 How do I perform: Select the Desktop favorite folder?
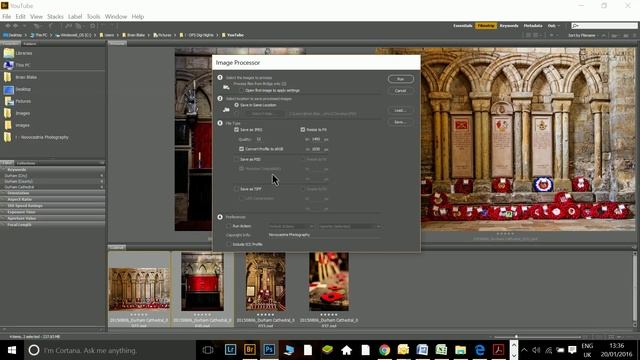tap(18, 89)
